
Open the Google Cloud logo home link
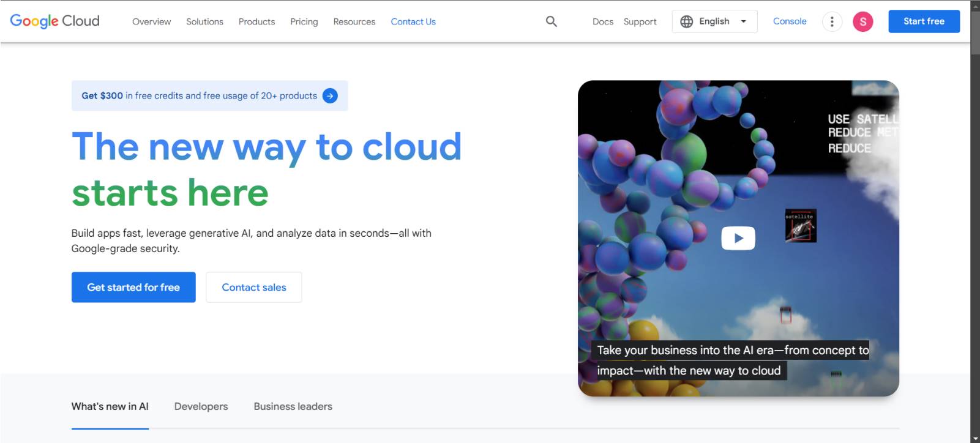(54, 21)
